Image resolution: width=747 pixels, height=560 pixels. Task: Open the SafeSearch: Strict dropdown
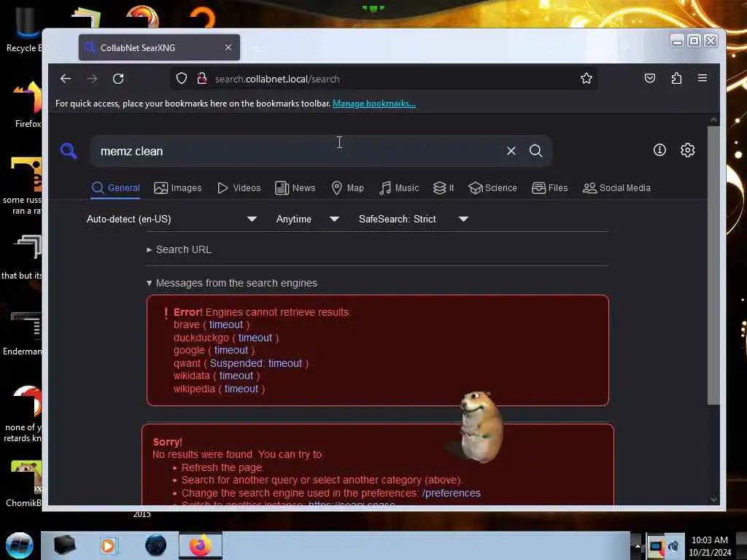click(x=414, y=219)
